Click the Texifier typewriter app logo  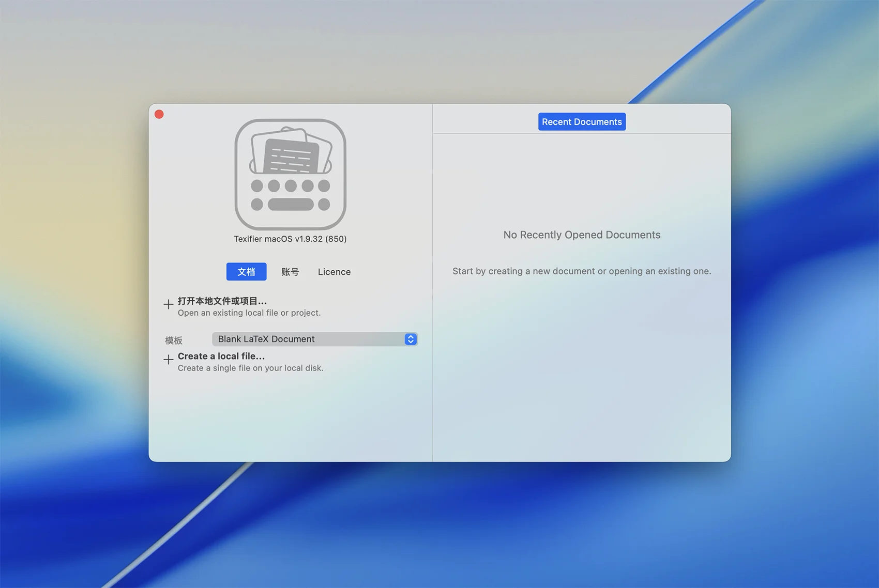290,174
